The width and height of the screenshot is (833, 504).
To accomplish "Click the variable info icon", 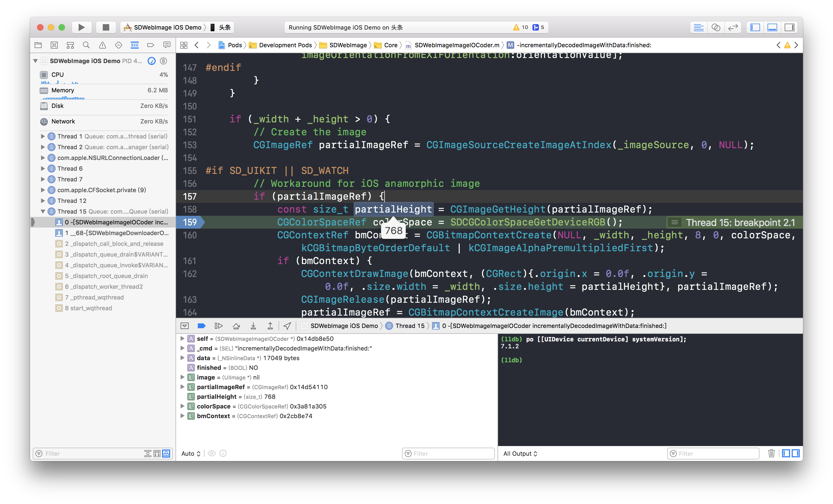I will [223, 454].
